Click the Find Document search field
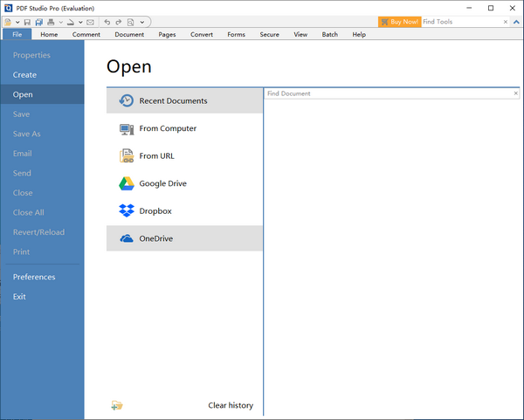The image size is (524, 420). (x=387, y=93)
